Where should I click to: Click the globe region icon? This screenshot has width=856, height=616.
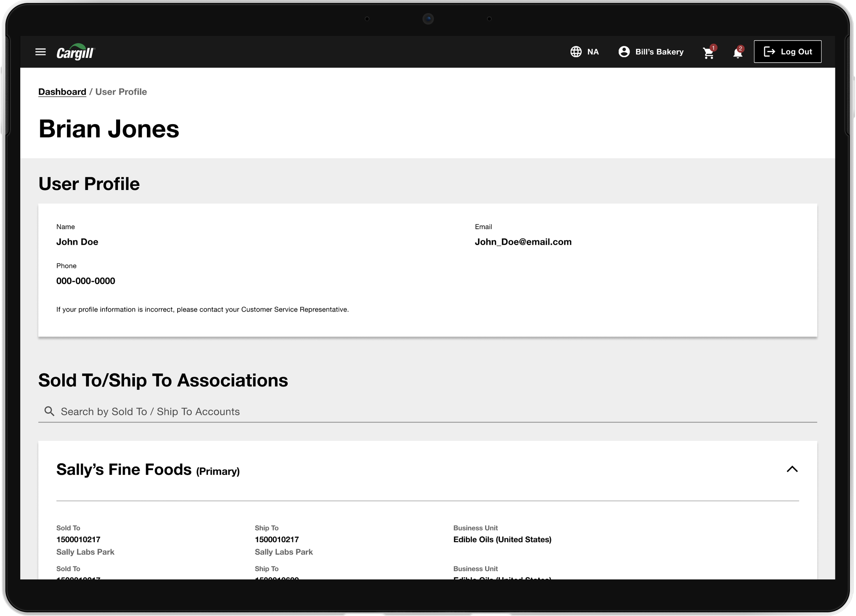click(576, 52)
